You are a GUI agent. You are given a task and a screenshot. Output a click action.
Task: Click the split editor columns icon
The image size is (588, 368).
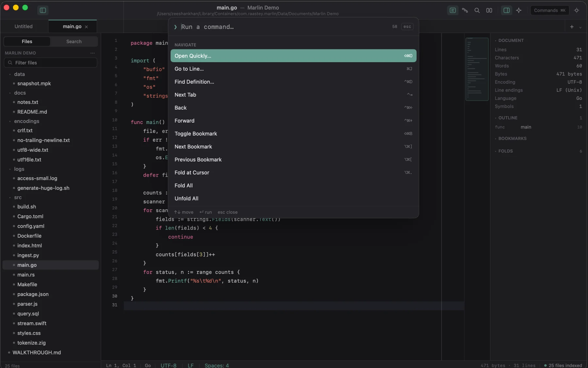489,10
